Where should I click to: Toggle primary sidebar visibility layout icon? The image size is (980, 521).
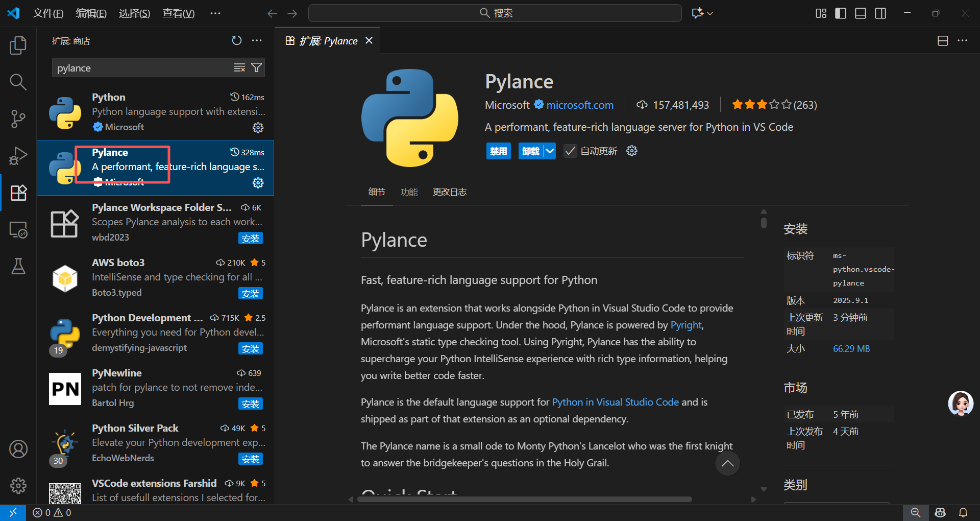tap(840, 13)
